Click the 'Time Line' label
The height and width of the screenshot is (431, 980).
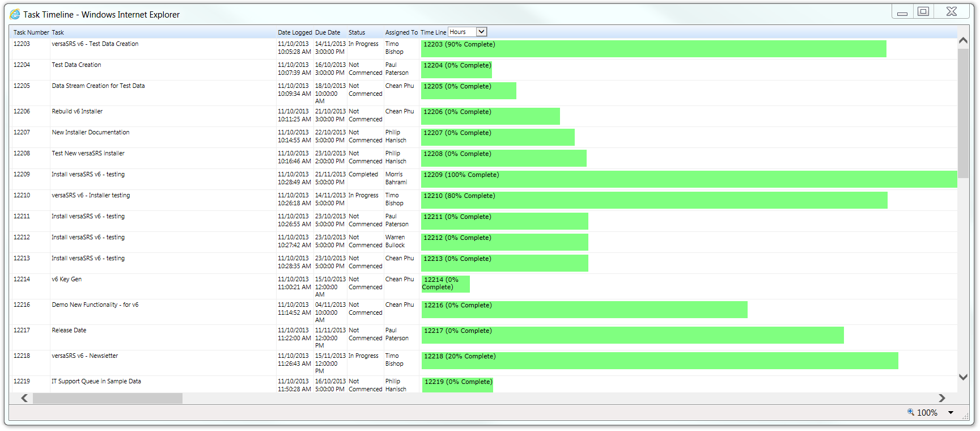(x=433, y=32)
